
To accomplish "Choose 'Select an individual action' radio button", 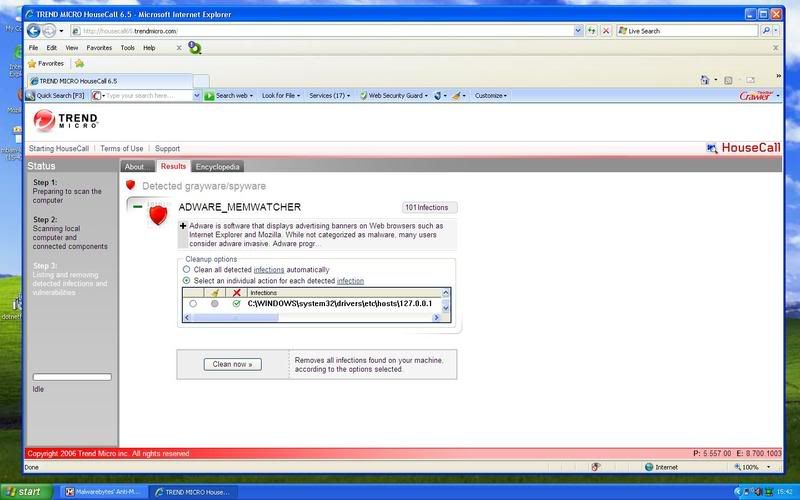I will [x=186, y=281].
